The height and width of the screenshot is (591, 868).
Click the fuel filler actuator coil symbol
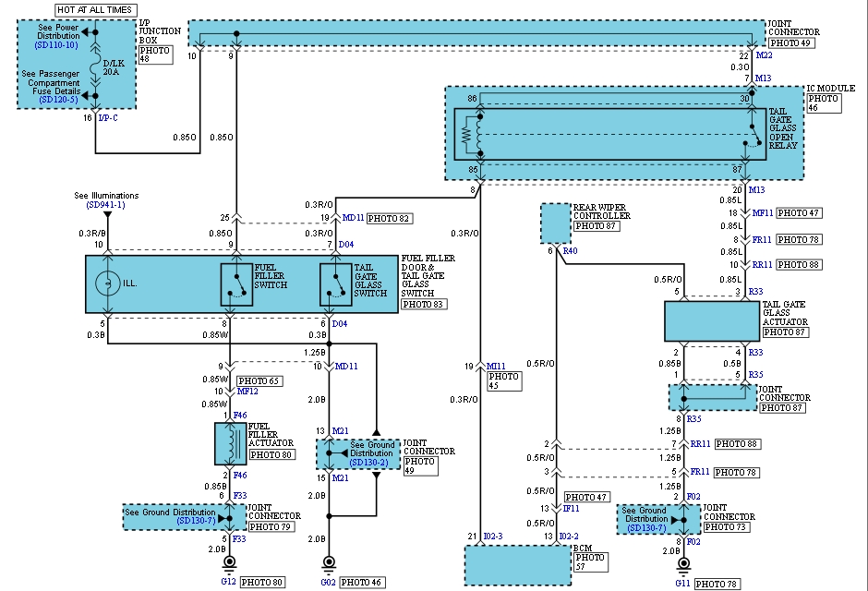(227, 443)
